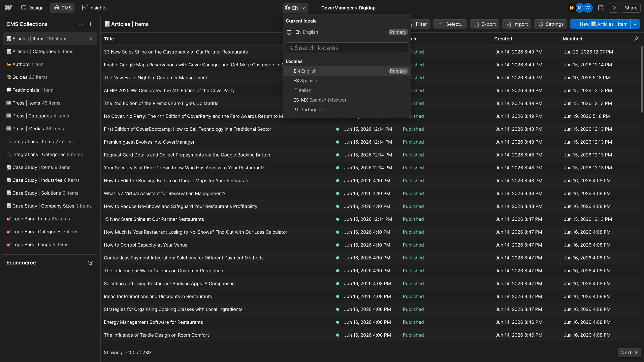
Task: Select ES-MX Spanish (Mexico) locale
Action: click(347, 100)
